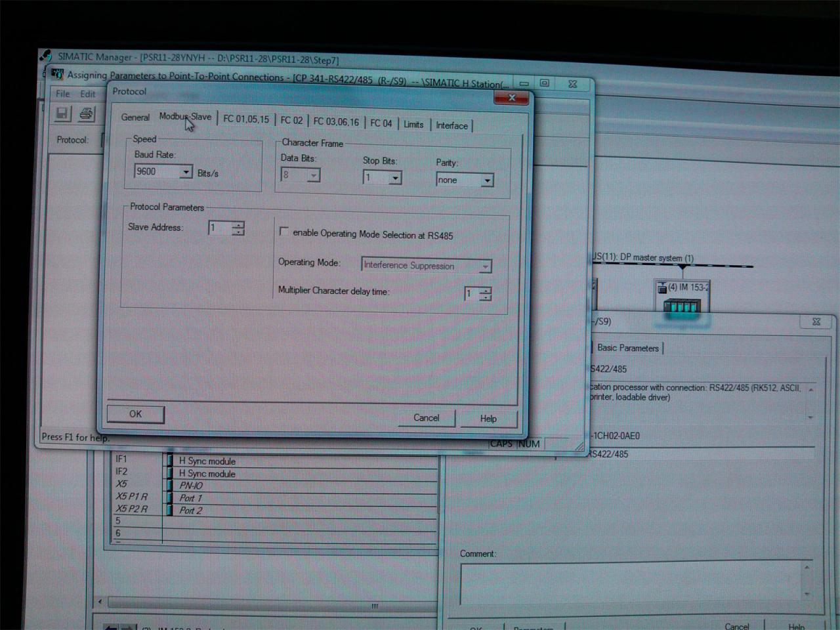Viewport: 840px width, 630px height.
Task: Switch to the FC 03,06,16 tab
Action: pos(336,121)
